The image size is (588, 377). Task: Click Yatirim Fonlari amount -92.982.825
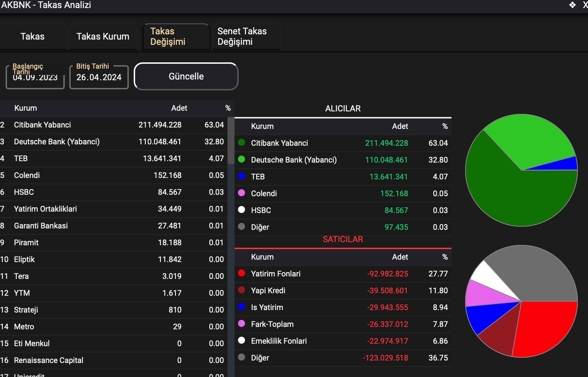[387, 274]
